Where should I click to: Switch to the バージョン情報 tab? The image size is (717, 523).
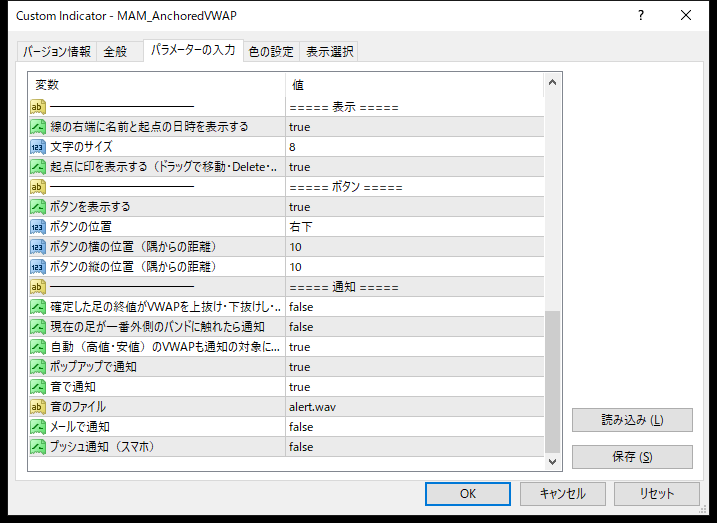(57, 52)
